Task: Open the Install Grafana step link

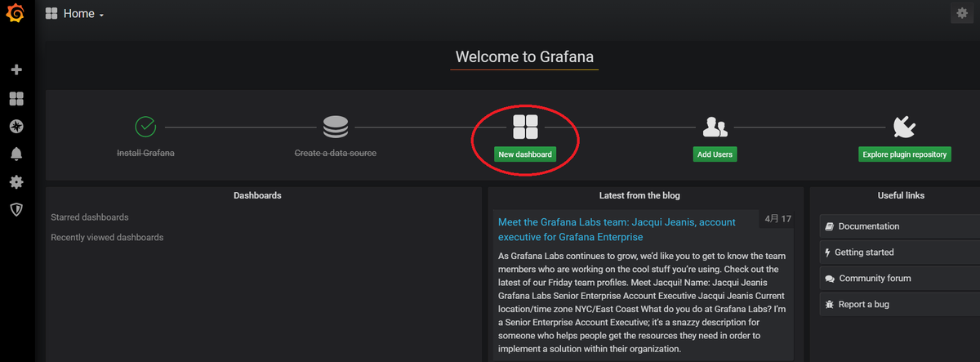Action: pyautogui.click(x=145, y=153)
